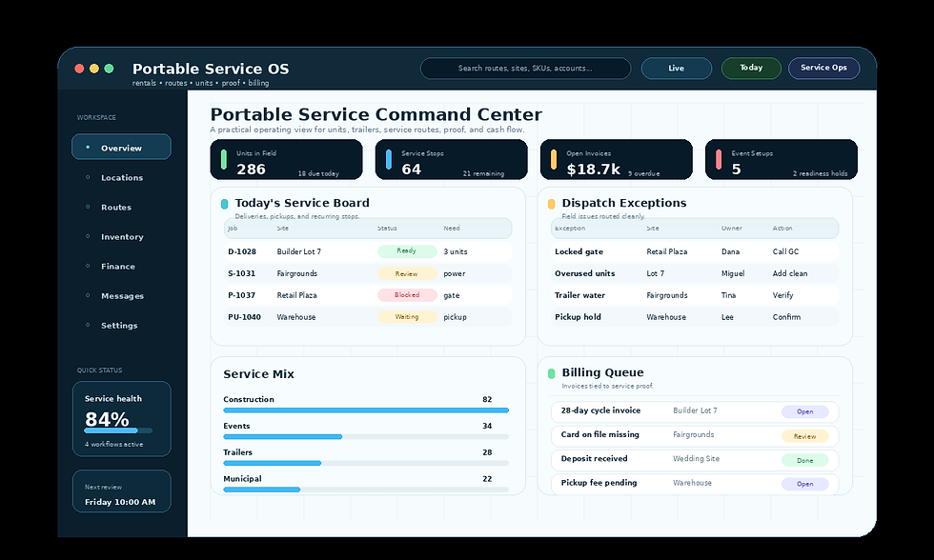Click the Service health quick status card
The height and width of the screenshot is (560, 934).
[x=122, y=419]
